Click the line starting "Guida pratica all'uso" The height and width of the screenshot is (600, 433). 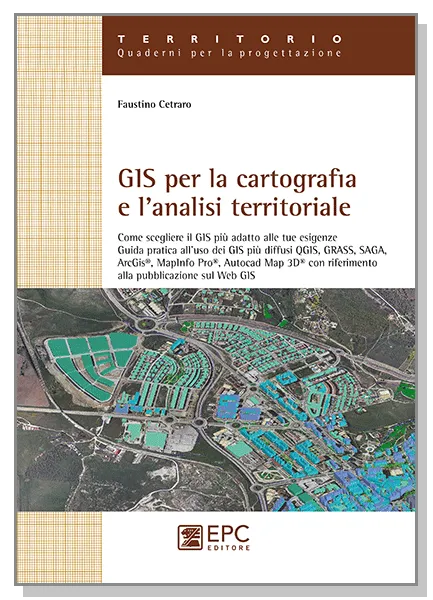(253, 250)
